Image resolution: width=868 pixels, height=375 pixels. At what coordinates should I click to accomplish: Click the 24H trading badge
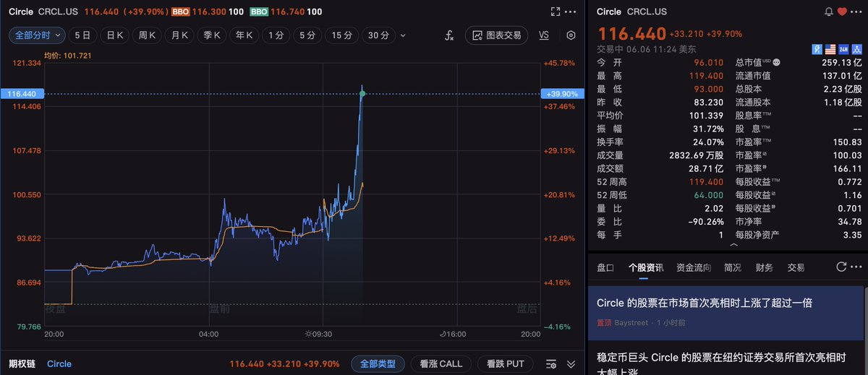[x=843, y=48]
